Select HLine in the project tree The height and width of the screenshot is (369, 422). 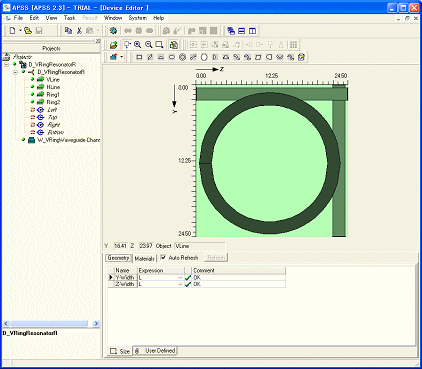pyautogui.click(x=53, y=87)
